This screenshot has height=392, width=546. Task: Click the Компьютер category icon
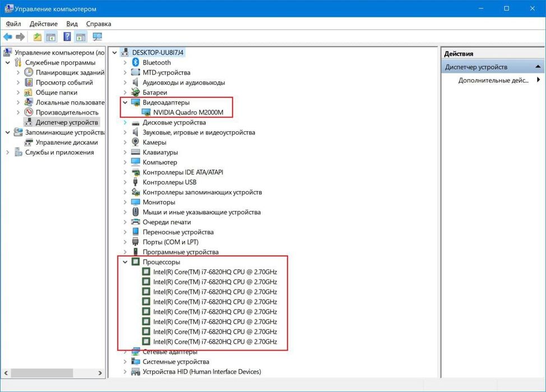click(x=136, y=162)
